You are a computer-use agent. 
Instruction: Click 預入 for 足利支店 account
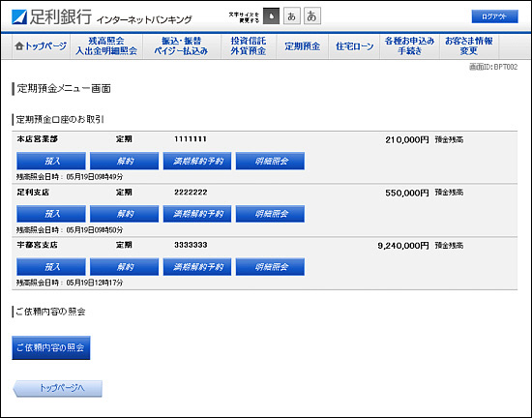tap(51, 214)
